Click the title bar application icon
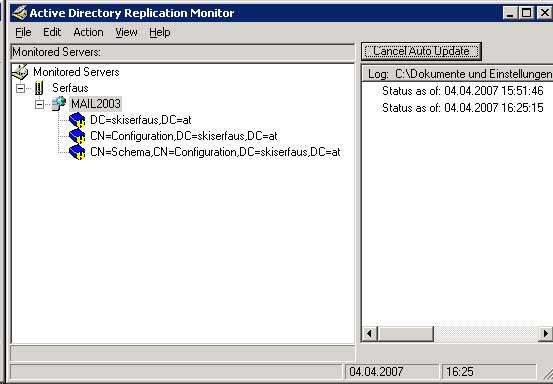The image size is (553, 384). [20, 13]
